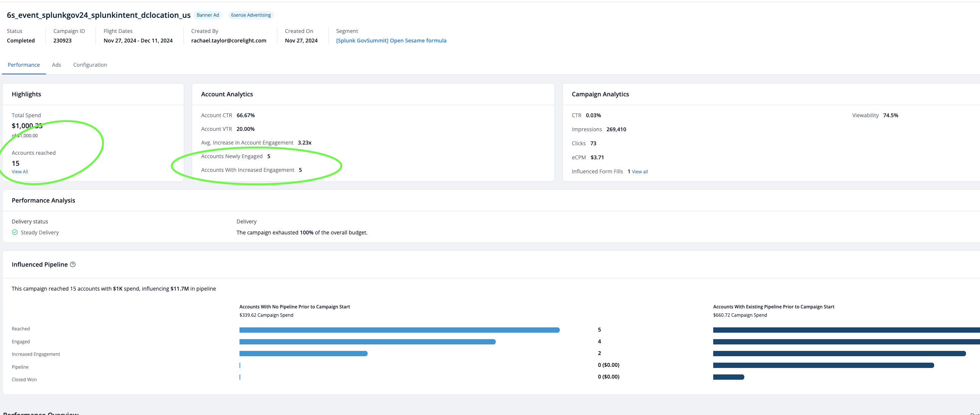The image size is (980, 415).
Task: Click the Closed Won row label
Action: [24, 380]
